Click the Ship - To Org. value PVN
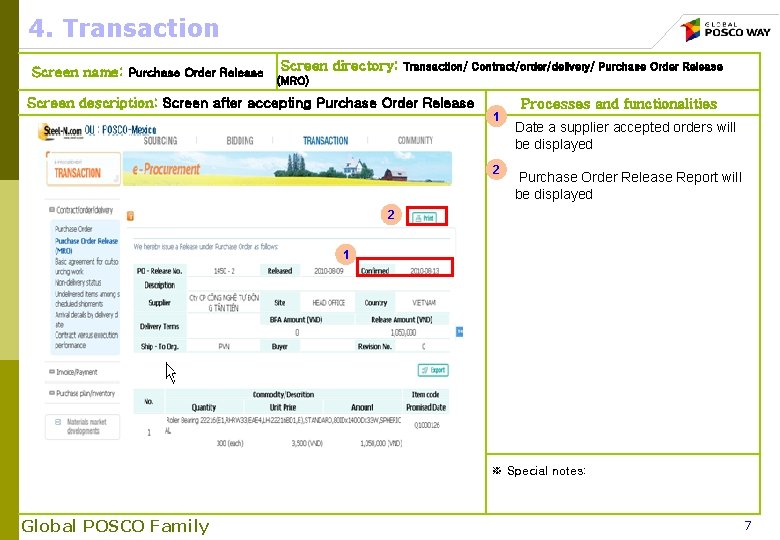The height and width of the screenshot is (540, 780). [224, 347]
